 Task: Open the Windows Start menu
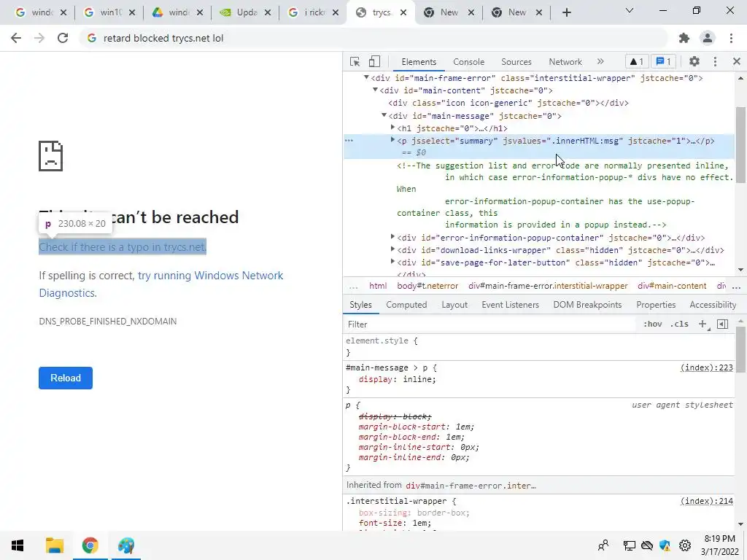coord(18,545)
